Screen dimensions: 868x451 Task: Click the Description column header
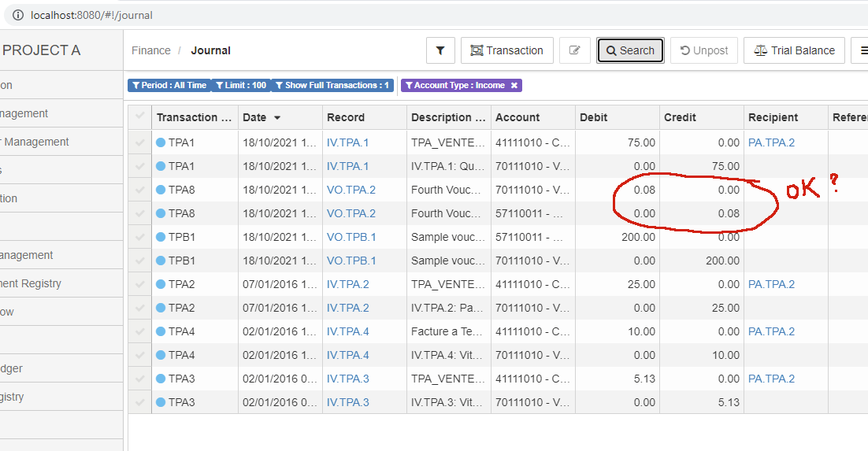click(448, 117)
